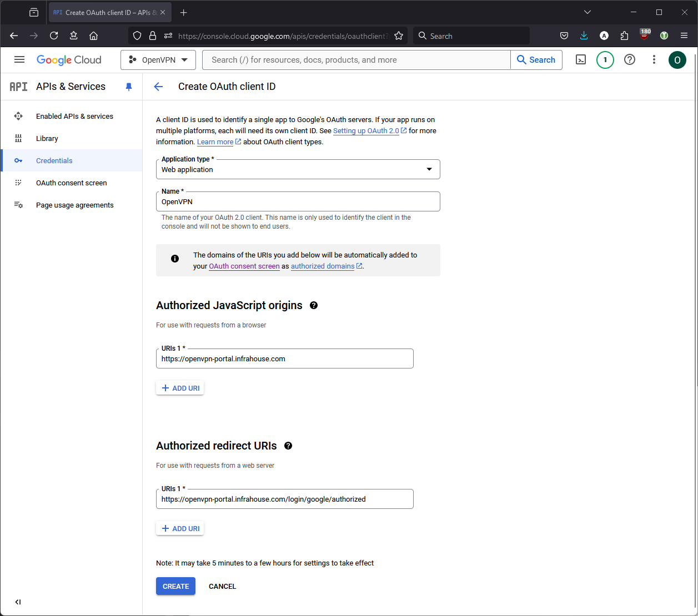698x616 pixels.
Task: Open the three-dot settings and utilities menu
Action: (654, 60)
